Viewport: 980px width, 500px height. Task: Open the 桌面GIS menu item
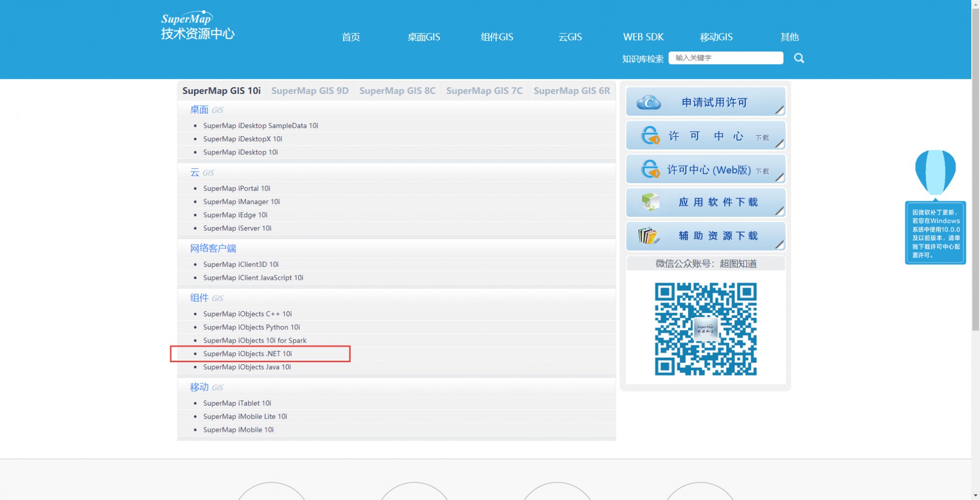[x=423, y=37]
